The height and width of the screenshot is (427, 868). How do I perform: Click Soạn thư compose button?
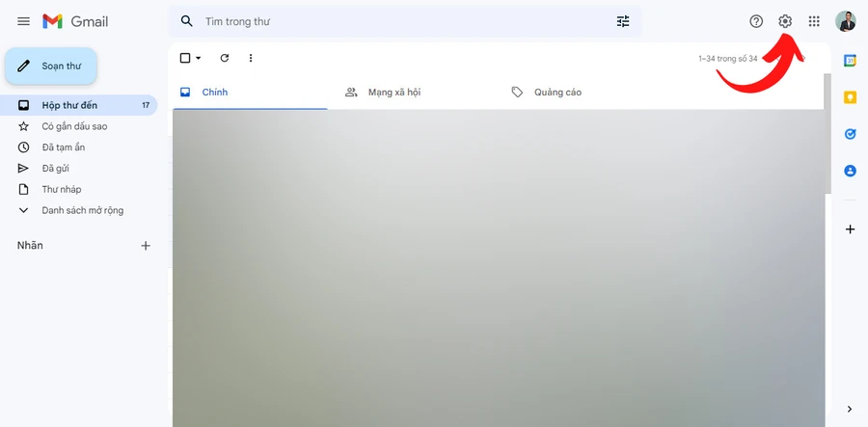tap(51, 66)
